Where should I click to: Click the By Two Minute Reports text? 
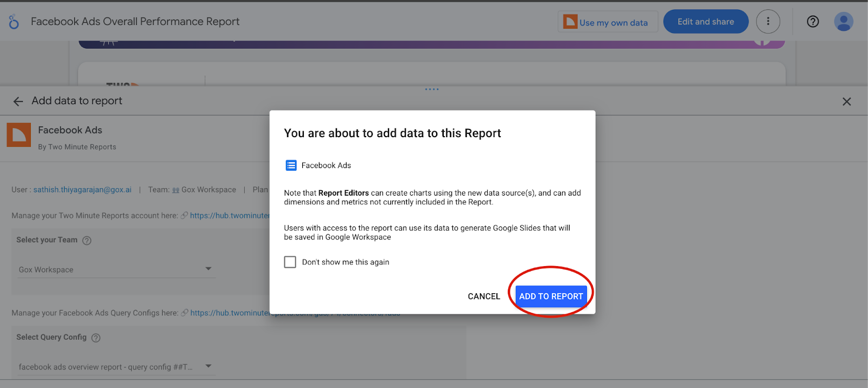(x=77, y=147)
